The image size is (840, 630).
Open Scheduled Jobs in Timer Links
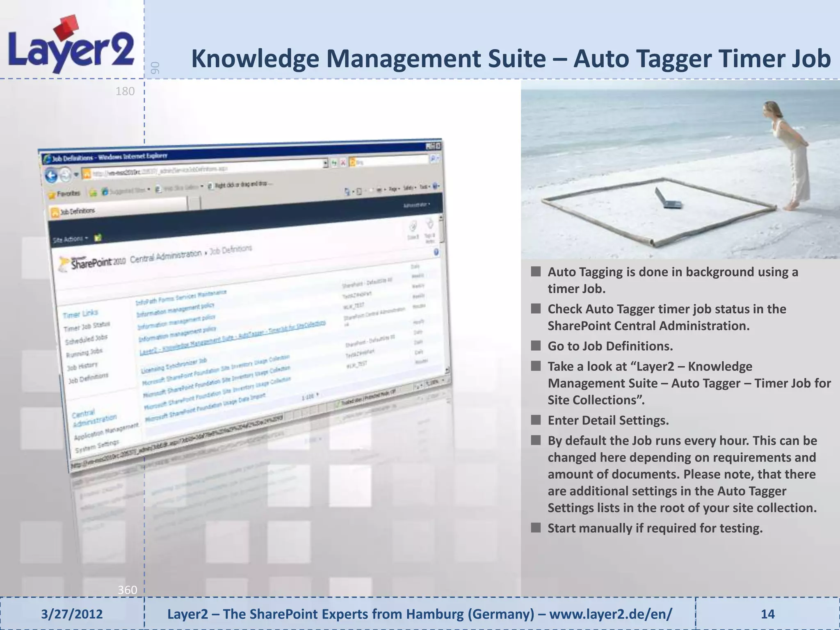[86, 340]
